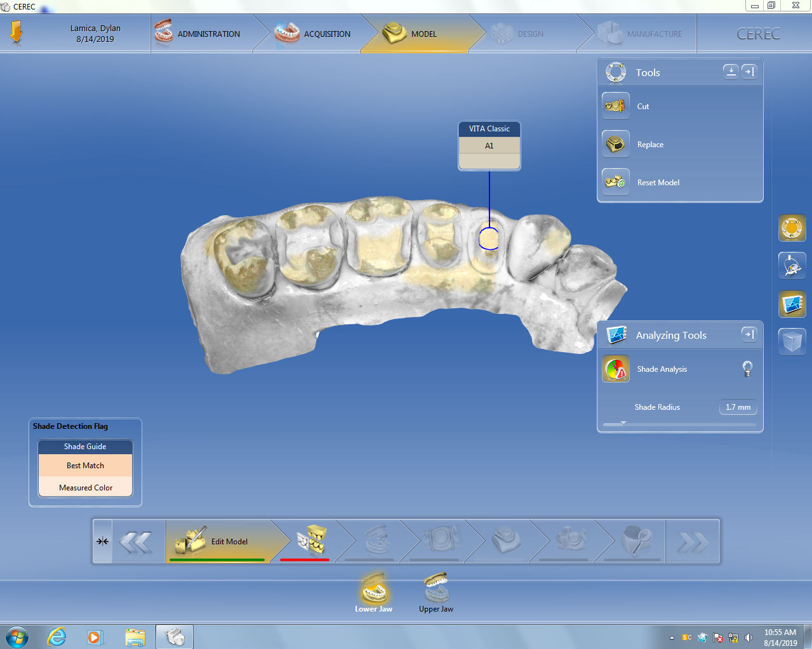Image resolution: width=812 pixels, height=649 pixels.
Task: Click the insertion axis step icon
Action: 636,541
